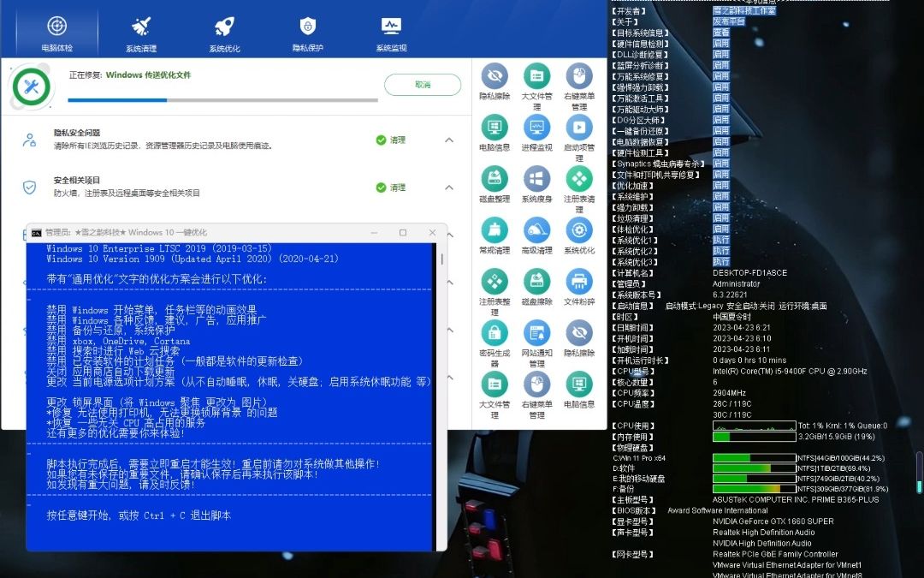Select the 系统瘦身 slimming tool
Viewport: 924px width, 578px height.
click(536, 180)
